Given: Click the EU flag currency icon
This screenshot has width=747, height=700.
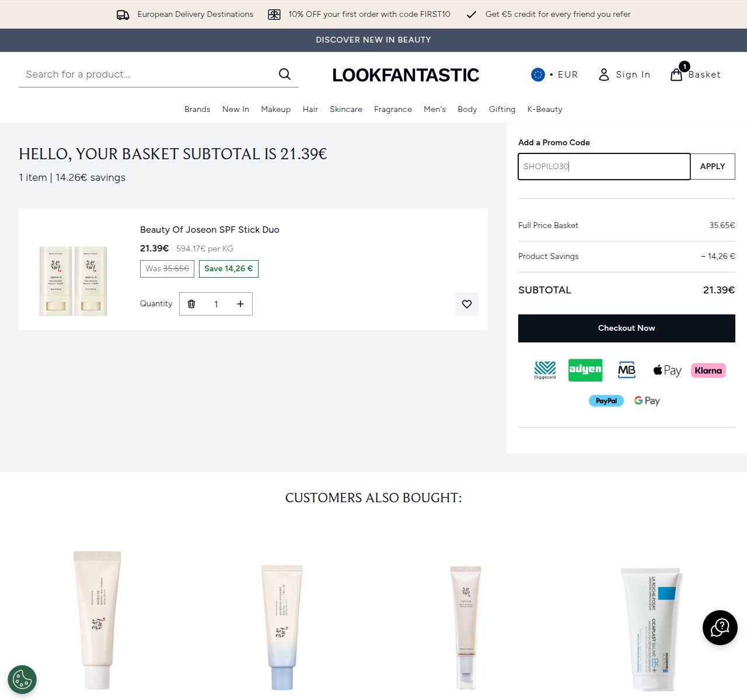Looking at the screenshot, I should 538,75.
